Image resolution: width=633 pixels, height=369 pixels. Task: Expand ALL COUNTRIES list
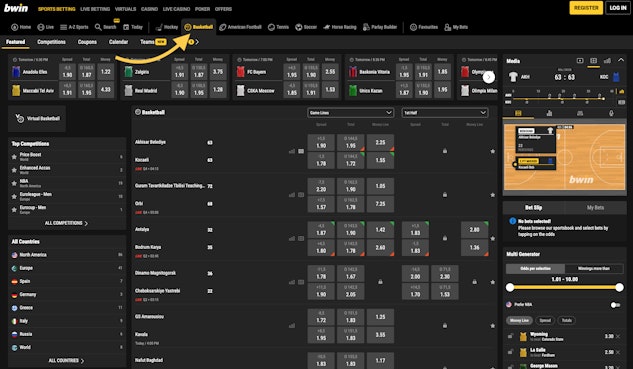pyautogui.click(x=67, y=361)
